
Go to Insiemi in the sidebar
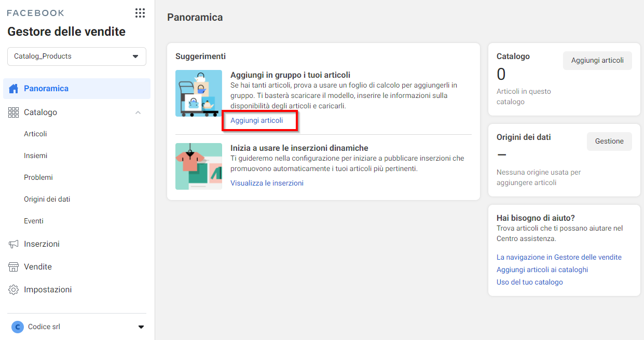click(x=36, y=155)
